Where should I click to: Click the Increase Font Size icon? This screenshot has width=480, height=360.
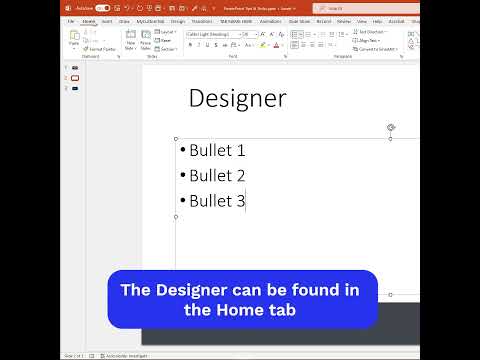[263, 34]
